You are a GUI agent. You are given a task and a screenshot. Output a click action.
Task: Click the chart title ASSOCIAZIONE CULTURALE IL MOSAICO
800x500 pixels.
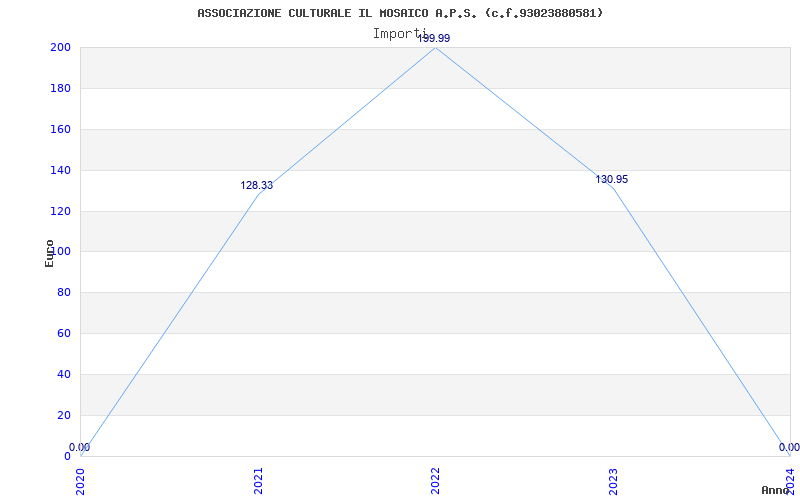click(x=400, y=13)
